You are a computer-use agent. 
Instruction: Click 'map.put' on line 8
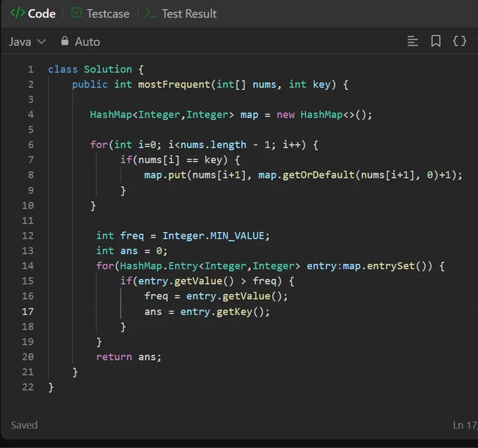tap(165, 175)
